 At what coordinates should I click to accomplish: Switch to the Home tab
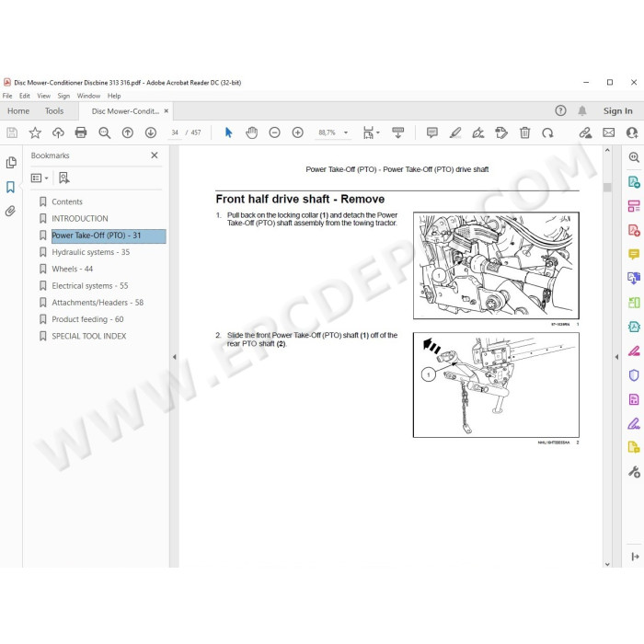click(x=18, y=111)
